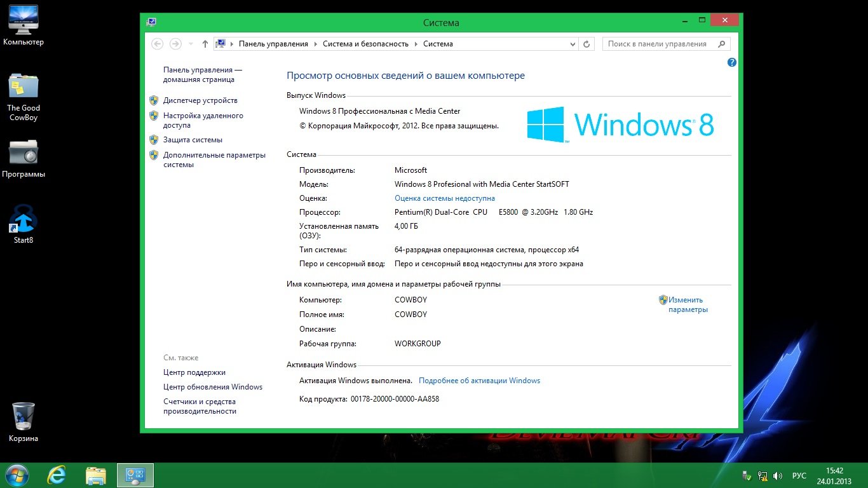Click the product code 00178-20000-00000-AA858

(x=395, y=399)
